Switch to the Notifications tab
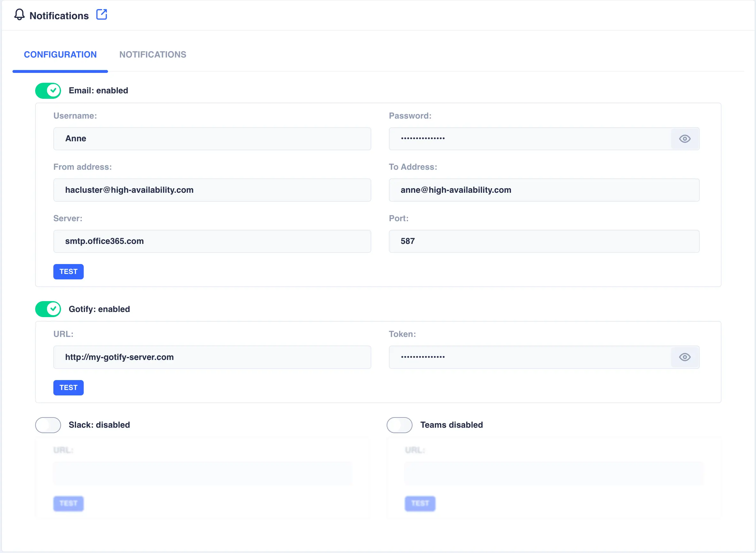Image resolution: width=756 pixels, height=553 pixels. 152,54
